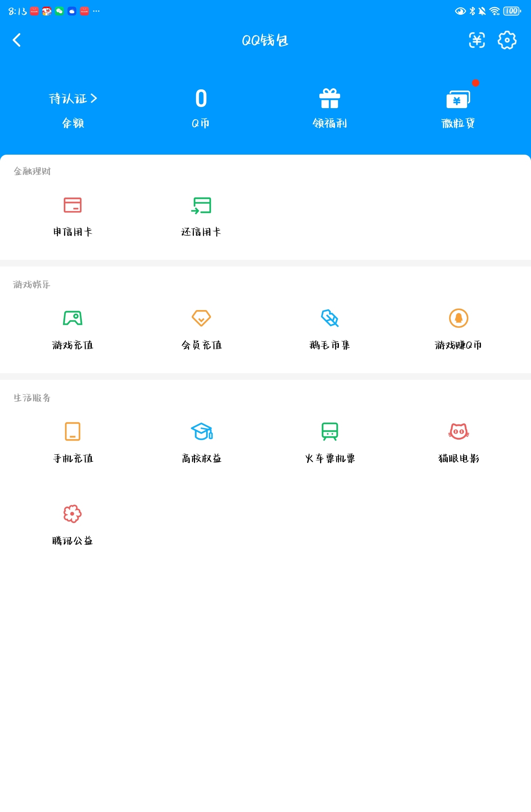Tap the 高校权益 label
This screenshot has height=812, width=531.
201,458
